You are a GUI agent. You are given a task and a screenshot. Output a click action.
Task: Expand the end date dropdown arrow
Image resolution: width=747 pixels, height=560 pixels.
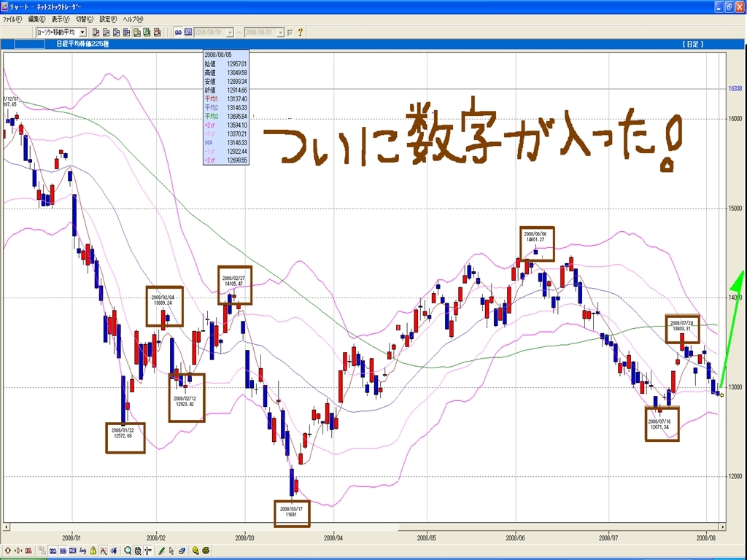coord(281,32)
